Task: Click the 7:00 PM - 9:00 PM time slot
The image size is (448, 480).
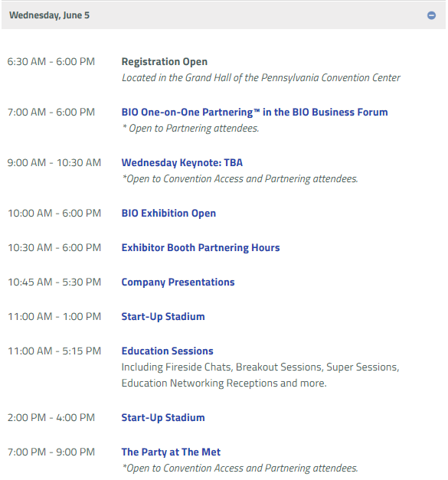Action: (x=51, y=452)
